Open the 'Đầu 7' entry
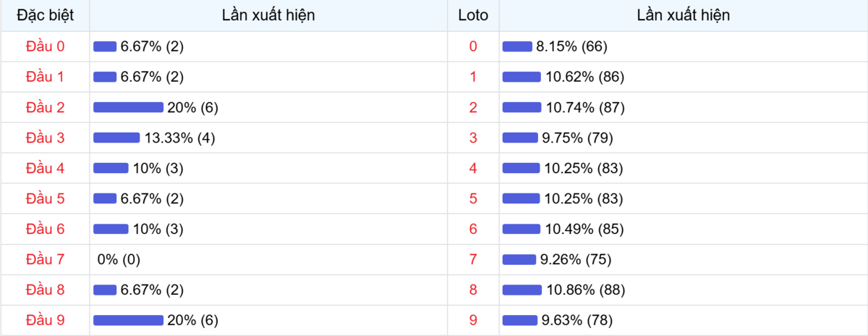 point(45,259)
